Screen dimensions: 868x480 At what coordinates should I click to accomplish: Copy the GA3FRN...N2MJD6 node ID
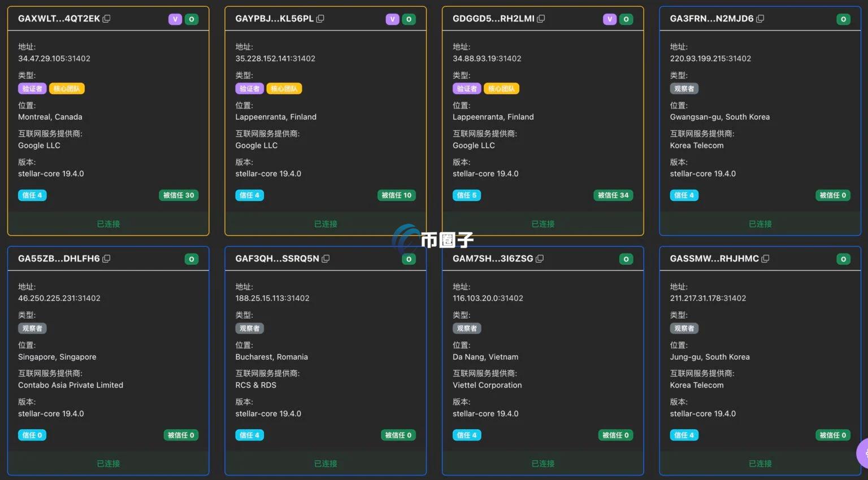[760, 19]
